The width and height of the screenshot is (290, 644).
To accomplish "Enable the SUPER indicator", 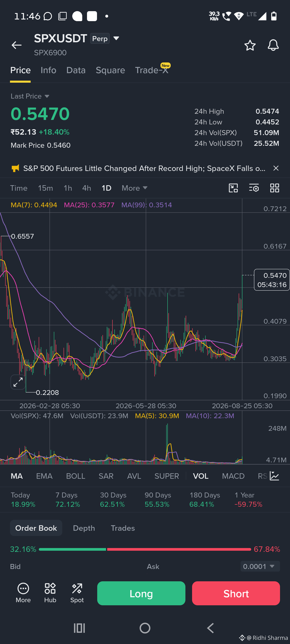I will (167, 476).
